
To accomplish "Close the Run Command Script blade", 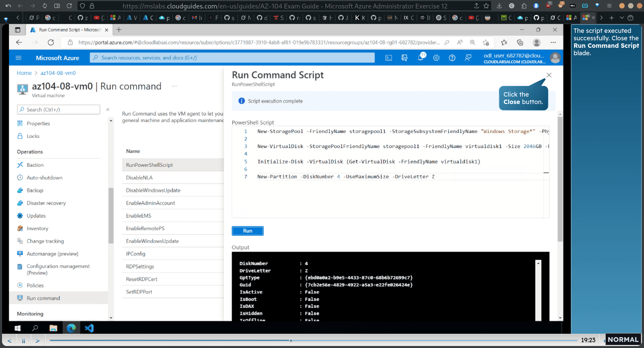I will 549,75.
